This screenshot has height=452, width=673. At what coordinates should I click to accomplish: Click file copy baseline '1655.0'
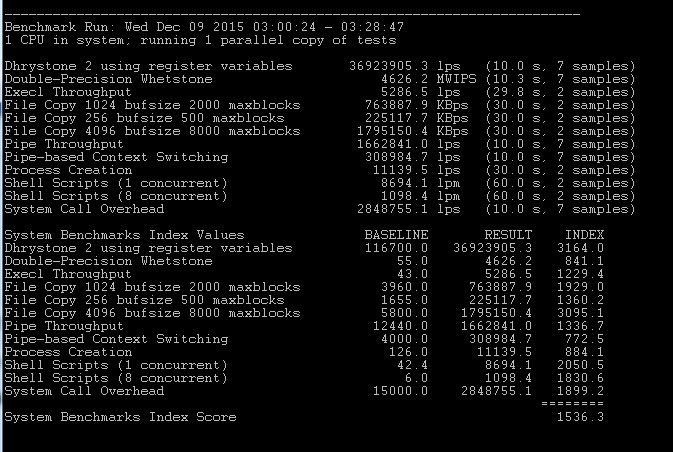click(x=405, y=300)
